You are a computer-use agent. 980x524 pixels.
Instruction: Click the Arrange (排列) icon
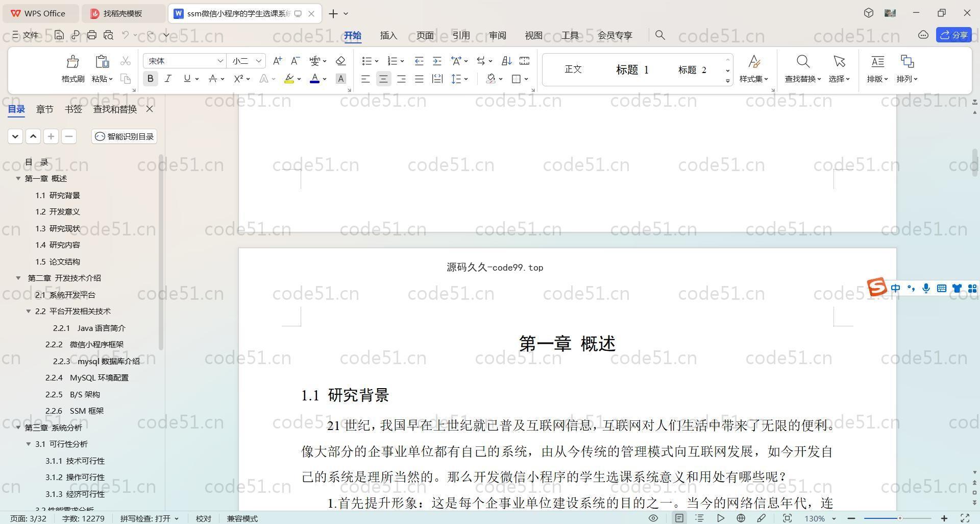click(x=907, y=62)
